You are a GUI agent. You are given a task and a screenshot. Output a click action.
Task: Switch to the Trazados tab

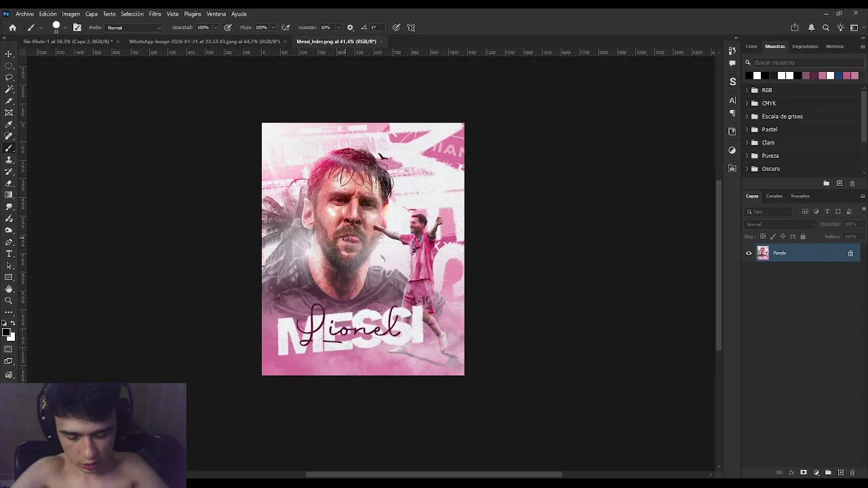coord(800,196)
